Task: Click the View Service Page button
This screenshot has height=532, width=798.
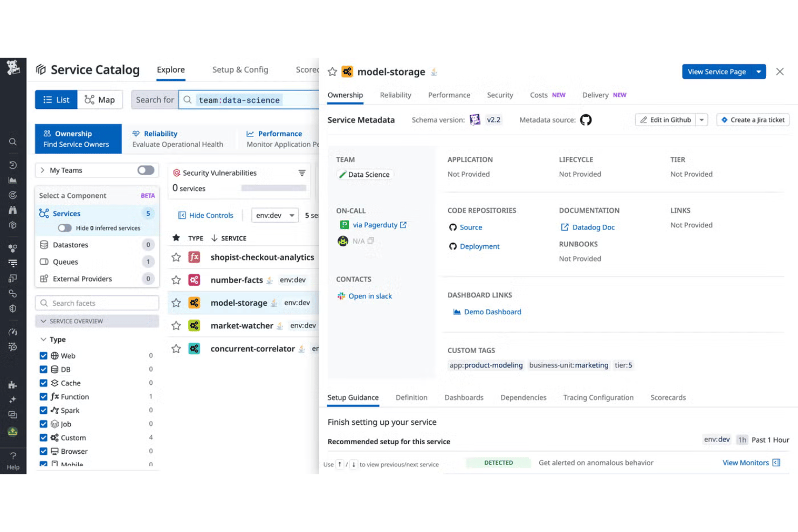Action: [x=717, y=72]
